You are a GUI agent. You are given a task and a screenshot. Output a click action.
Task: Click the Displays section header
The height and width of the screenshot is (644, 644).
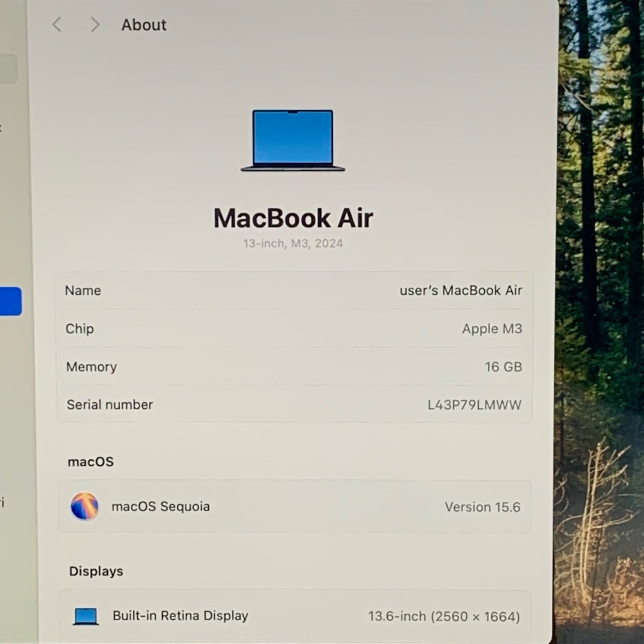pyautogui.click(x=96, y=571)
